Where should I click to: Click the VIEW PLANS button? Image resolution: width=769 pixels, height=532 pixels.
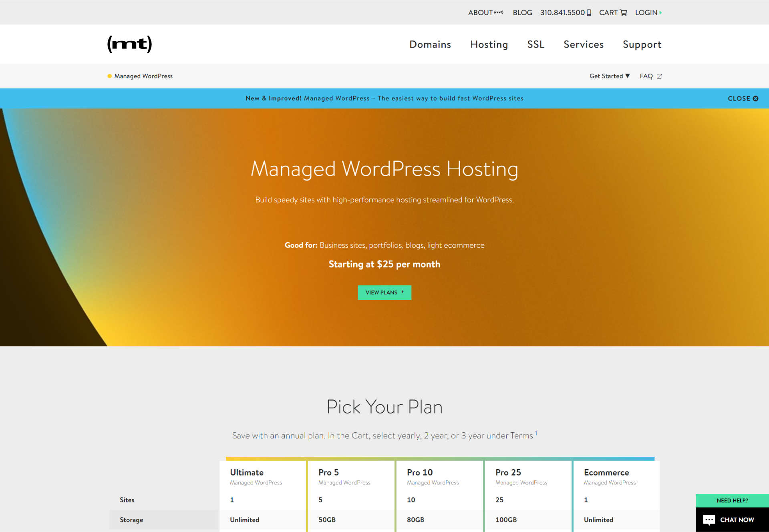point(384,293)
